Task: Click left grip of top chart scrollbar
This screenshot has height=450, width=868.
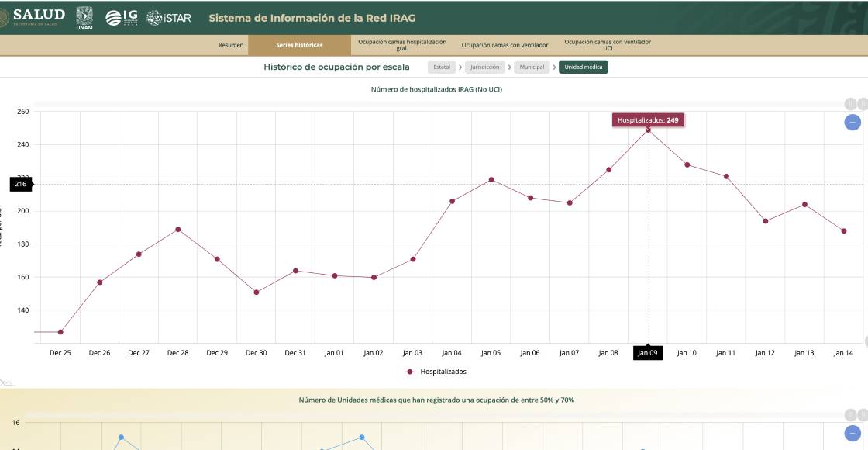Action: 850,104
